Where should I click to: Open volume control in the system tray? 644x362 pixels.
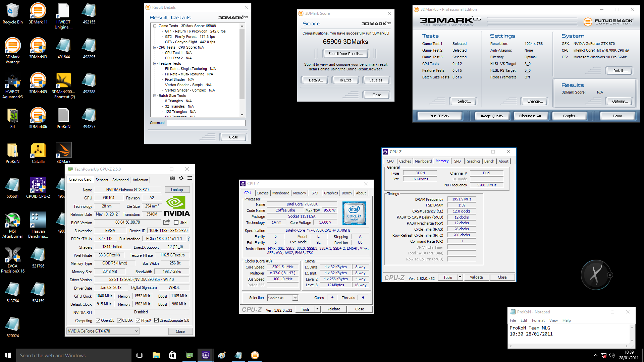point(612,355)
